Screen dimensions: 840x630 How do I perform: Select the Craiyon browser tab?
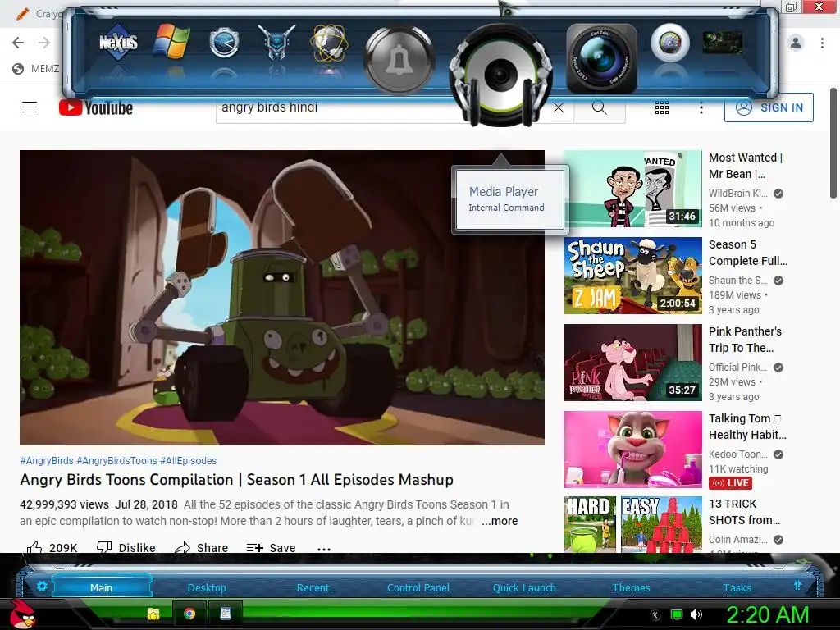click(x=39, y=13)
